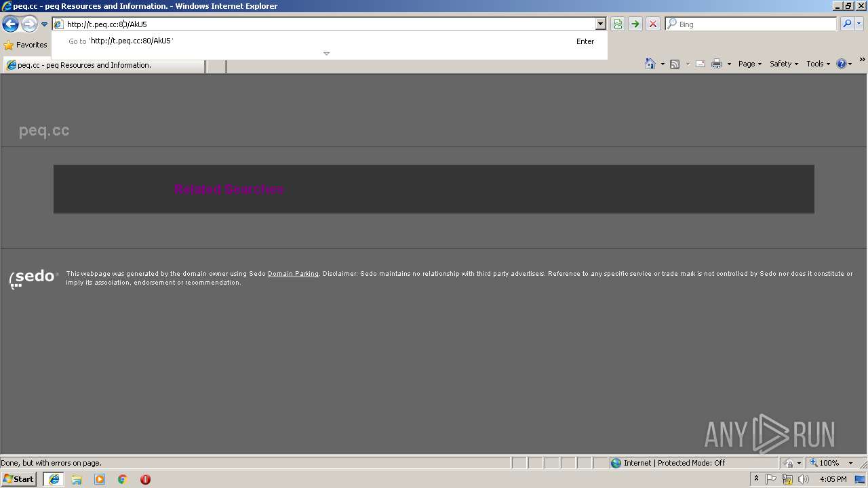This screenshot has height=488, width=868.
Task: Click the Internet Explorer taskbar icon
Action: coord(54,479)
